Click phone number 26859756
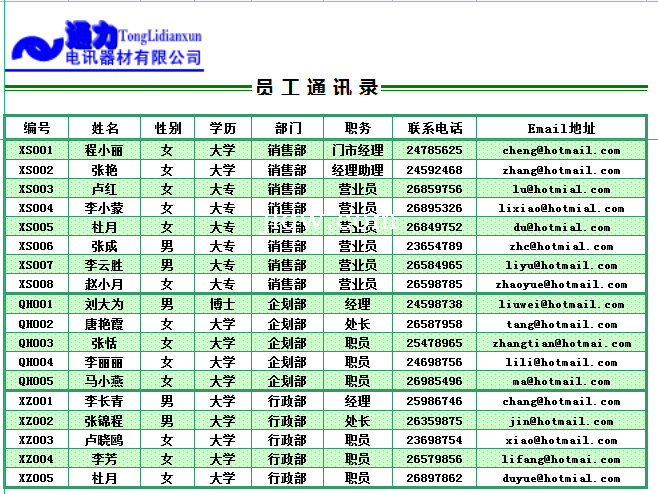The image size is (658, 494). (434, 189)
